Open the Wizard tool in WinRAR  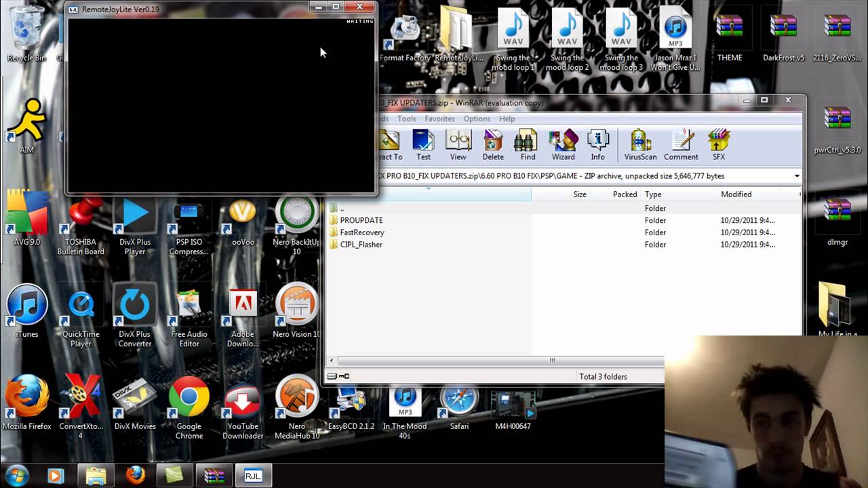tap(563, 145)
